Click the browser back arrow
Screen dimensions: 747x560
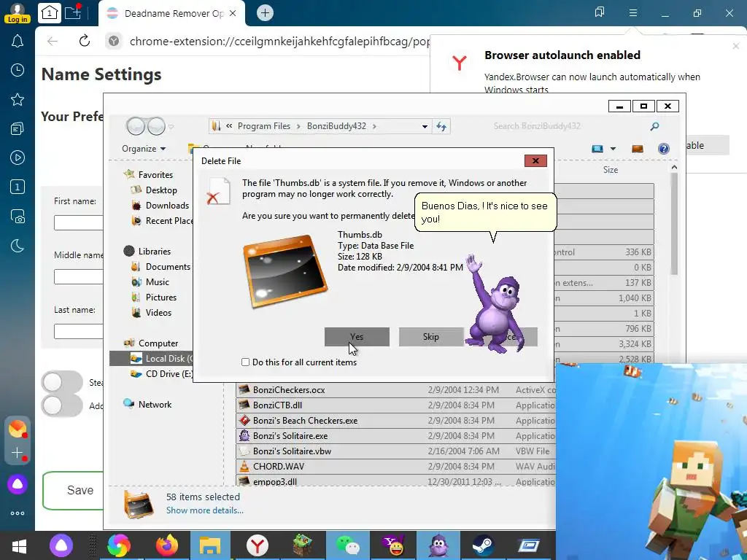(53, 42)
